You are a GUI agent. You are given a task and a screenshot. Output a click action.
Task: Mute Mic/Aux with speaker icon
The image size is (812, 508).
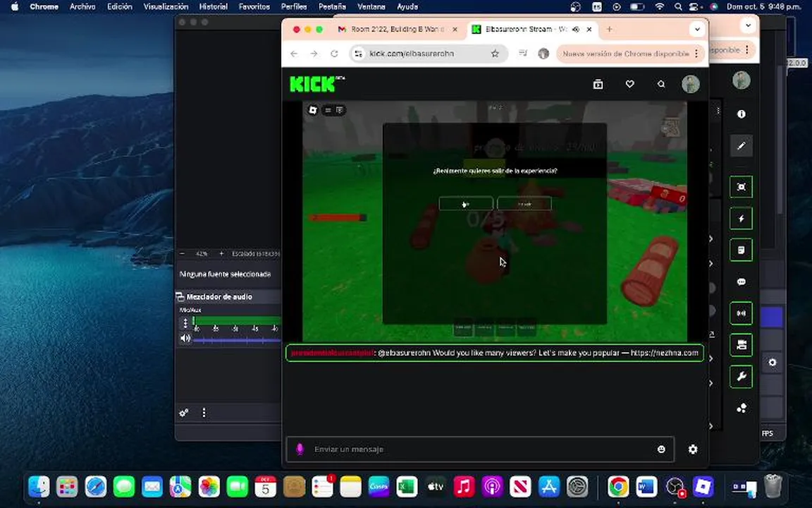click(x=185, y=339)
